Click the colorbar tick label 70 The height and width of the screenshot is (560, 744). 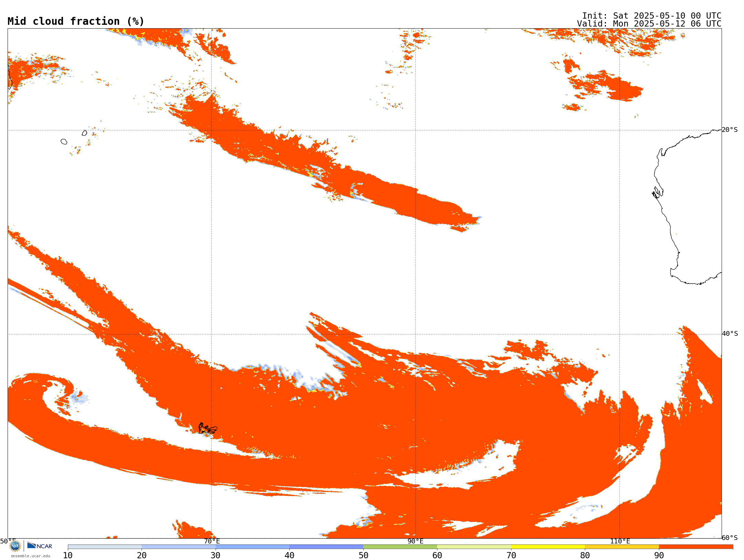[x=511, y=555]
